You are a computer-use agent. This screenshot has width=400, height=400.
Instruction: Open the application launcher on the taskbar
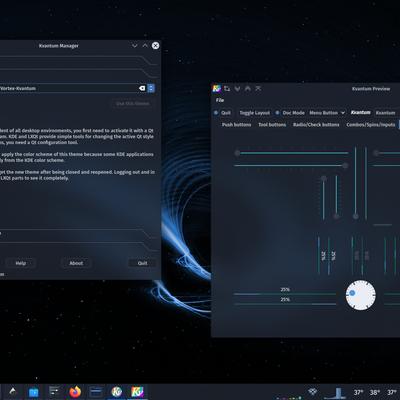coord(12,392)
